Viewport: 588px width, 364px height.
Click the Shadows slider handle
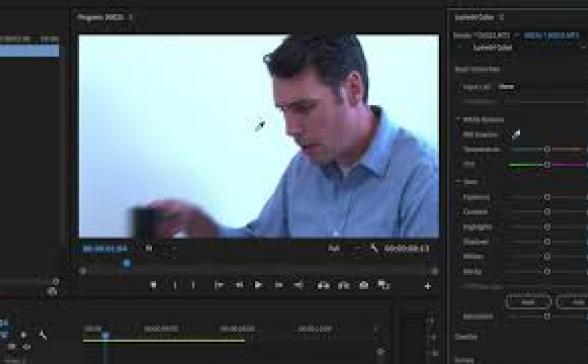547,242
